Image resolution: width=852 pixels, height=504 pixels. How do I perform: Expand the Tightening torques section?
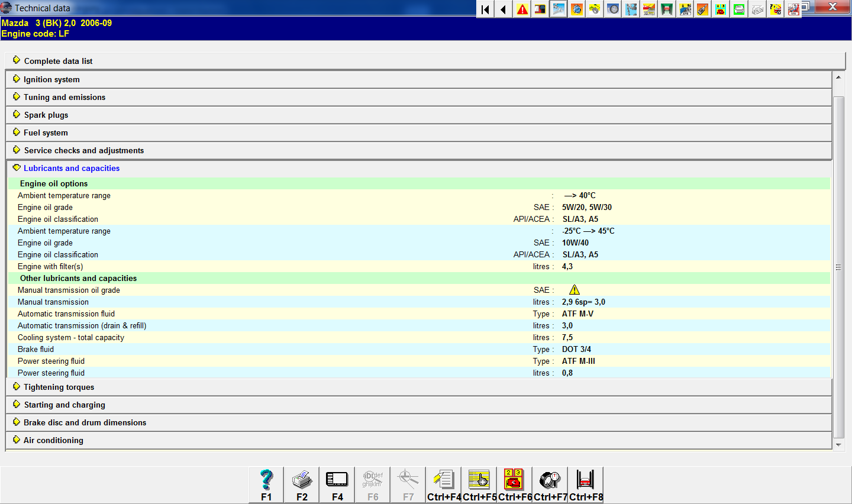(x=59, y=387)
